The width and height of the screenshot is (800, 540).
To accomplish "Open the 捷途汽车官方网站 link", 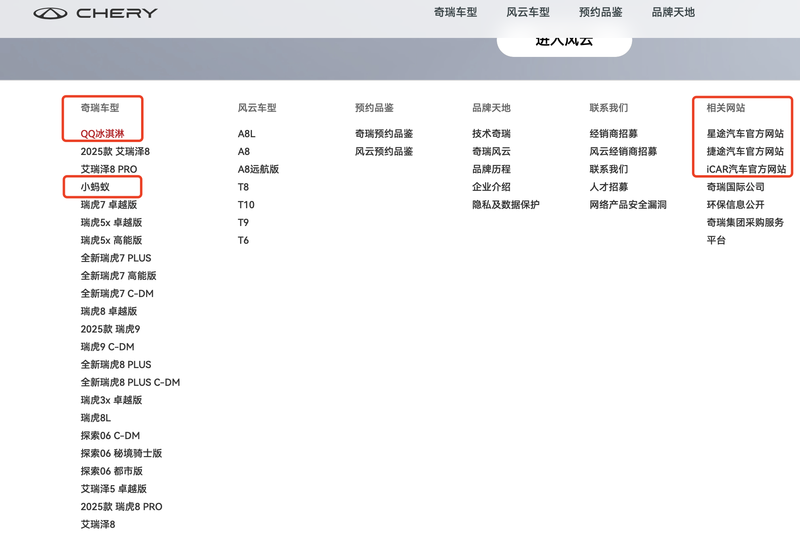I will pos(745,152).
